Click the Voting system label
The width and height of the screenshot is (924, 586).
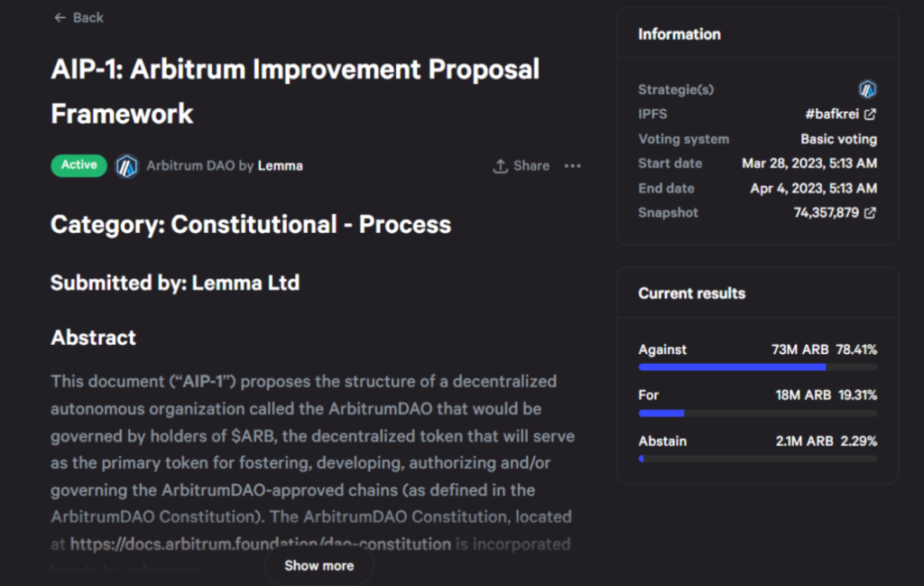pos(684,139)
